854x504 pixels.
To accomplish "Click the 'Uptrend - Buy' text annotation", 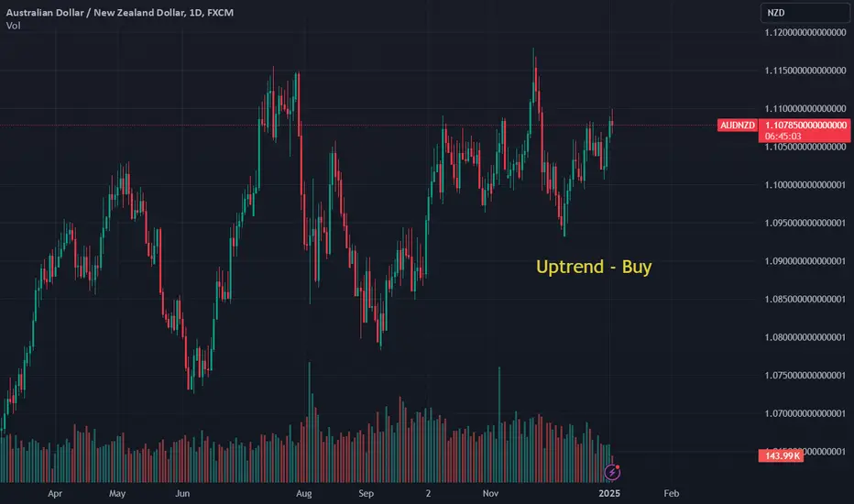I will click(x=594, y=267).
